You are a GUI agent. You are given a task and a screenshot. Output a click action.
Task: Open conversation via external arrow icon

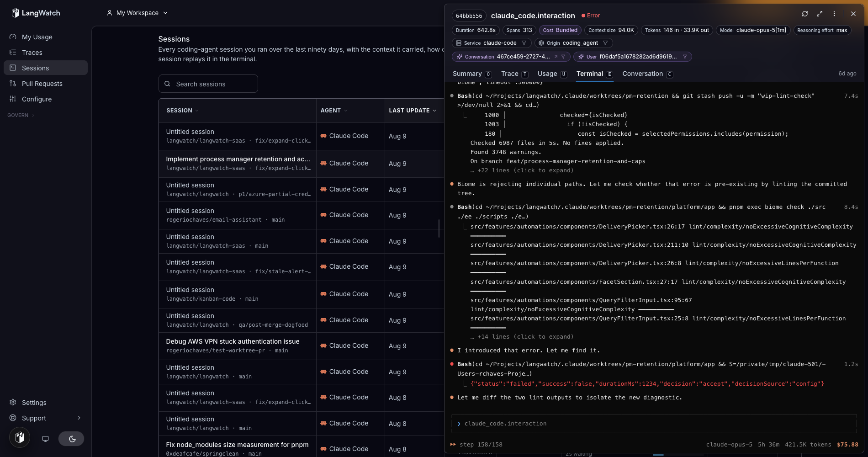click(556, 57)
